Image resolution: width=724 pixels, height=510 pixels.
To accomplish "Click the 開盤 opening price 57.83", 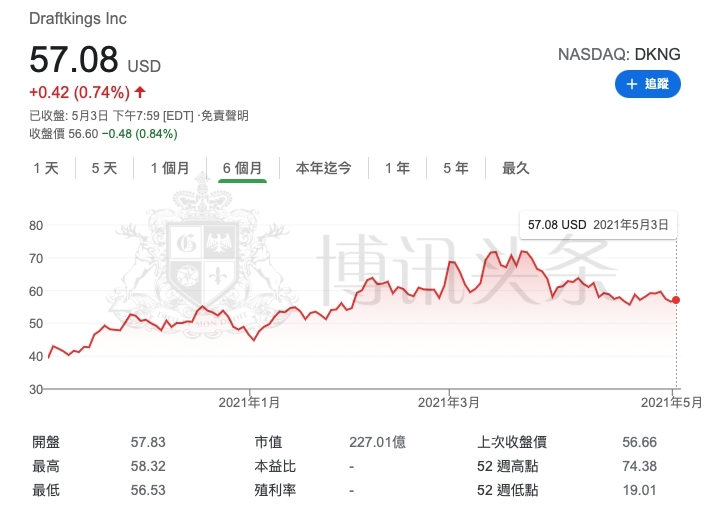I will (149, 441).
